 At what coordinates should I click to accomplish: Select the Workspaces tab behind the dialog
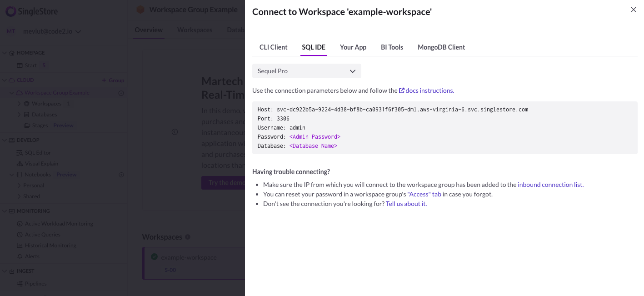pyautogui.click(x=195, y=30)
